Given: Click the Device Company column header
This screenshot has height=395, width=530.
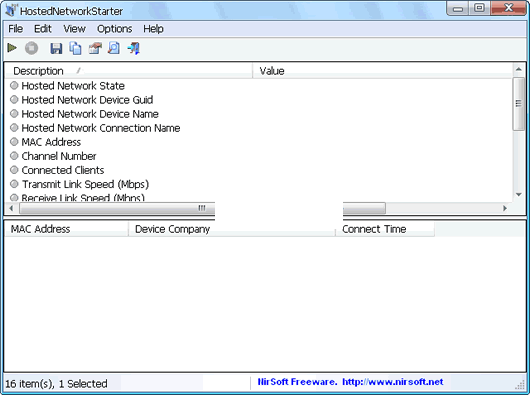Looking at the screenshot, I should pyautogui.click(x=232, y=229).
